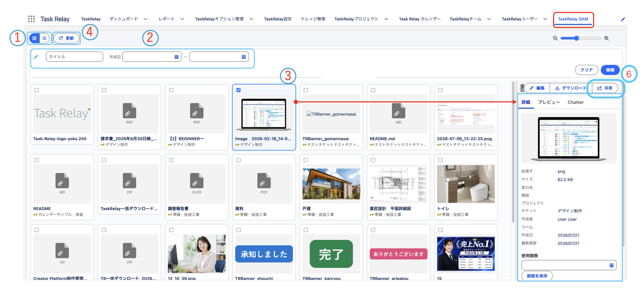Switch to プレビュー tab in detail panel
This screenshot has height=303, width=644.
click(x=549, y=102)
